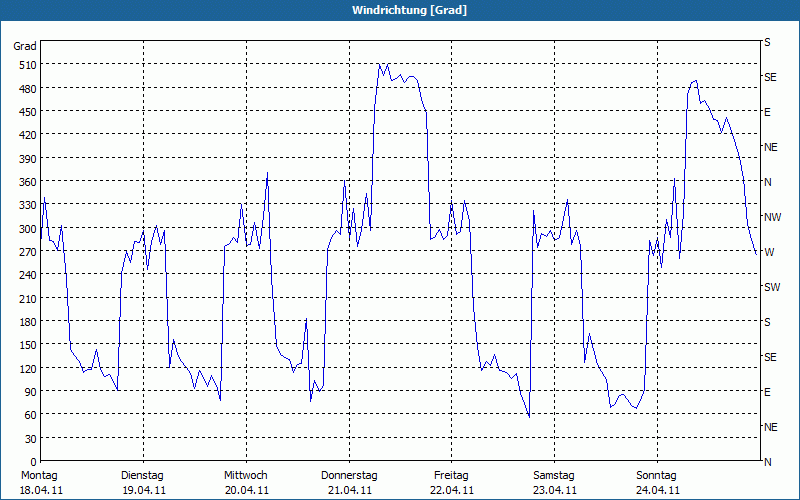Image resolution: width=800 pixels, height=500 pixels.
Task: Click the 'W' compass direction label
Action: click(x=769, y=252)
